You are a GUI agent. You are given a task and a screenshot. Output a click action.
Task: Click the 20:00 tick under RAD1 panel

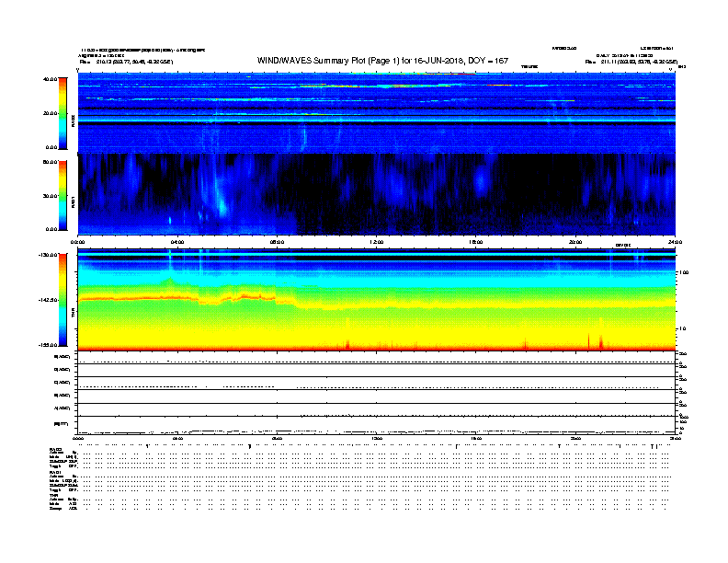(575, 242)
